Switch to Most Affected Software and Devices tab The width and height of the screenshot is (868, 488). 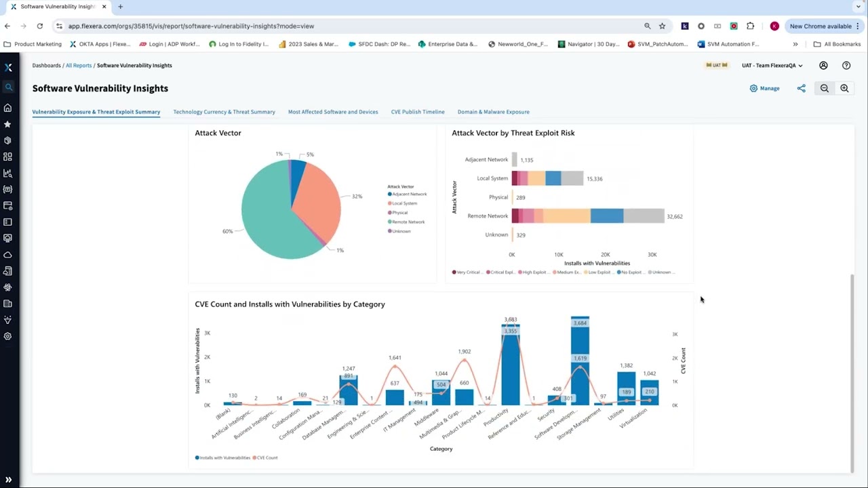(x=333, y=112)
